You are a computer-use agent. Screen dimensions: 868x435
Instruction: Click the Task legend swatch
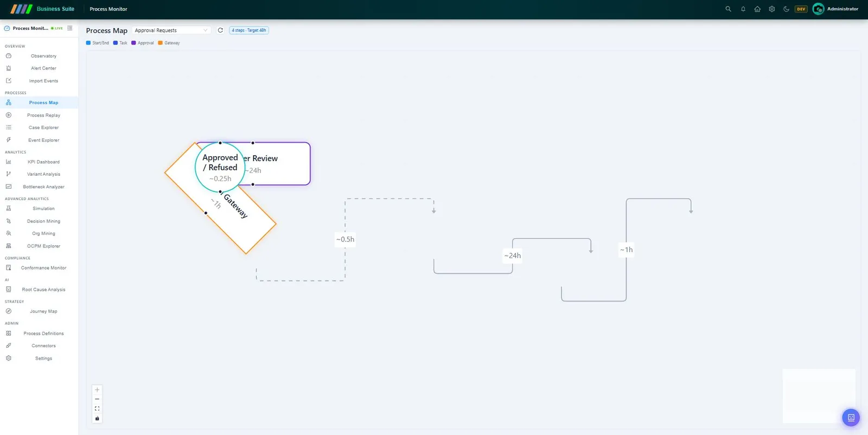[x=115, y=43]
